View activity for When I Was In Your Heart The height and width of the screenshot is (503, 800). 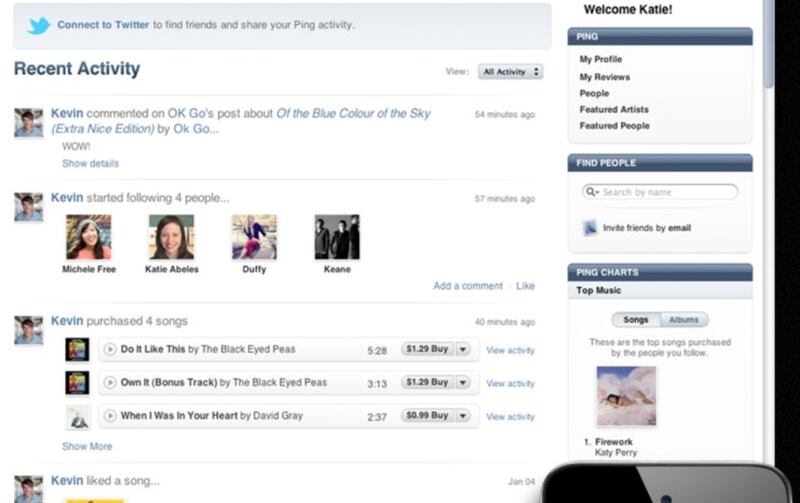point(510,417)
